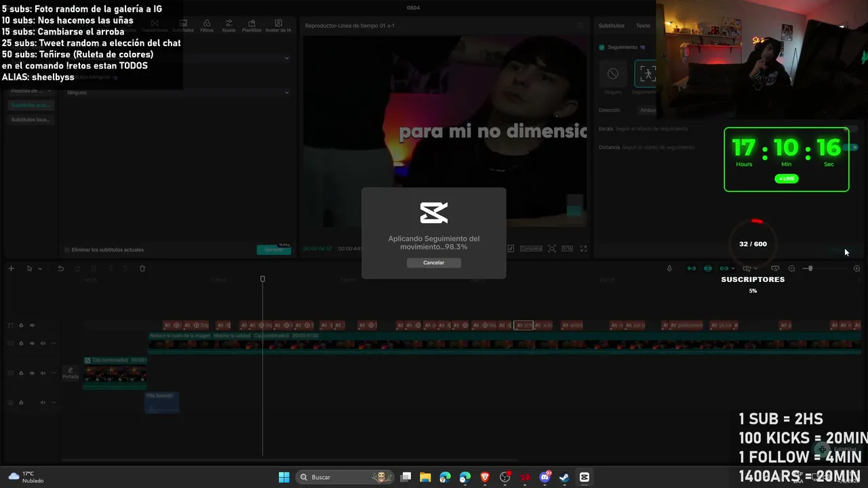Toggle auto snapping in the timeline toolbar
868x488 pixels.
(x=708, y=268)
